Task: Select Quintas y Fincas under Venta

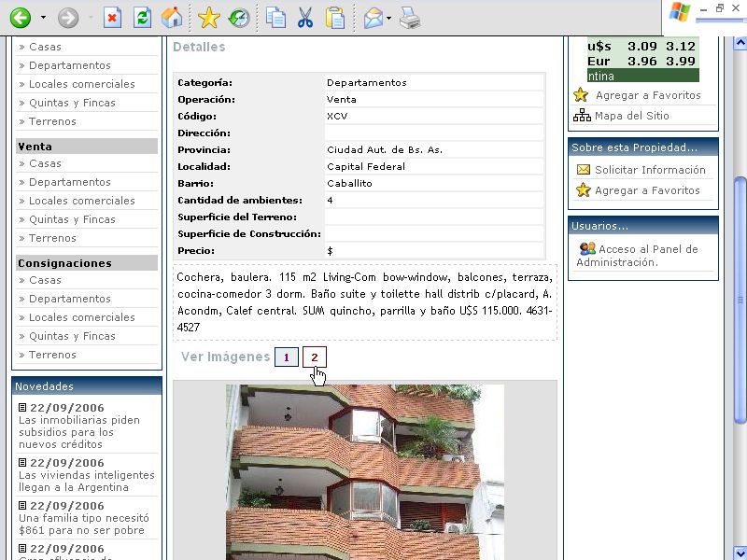Action: coord(72,219)
